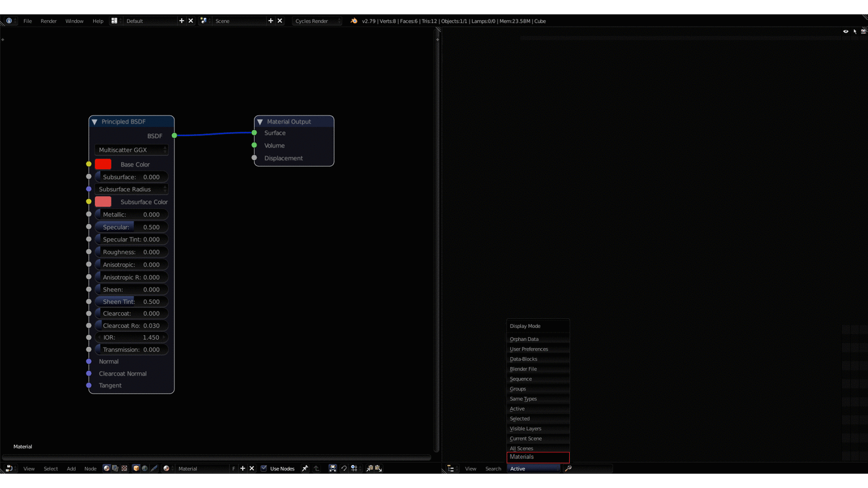
Task: Select the shader nodes tree type icon
Action: (106, 468)
